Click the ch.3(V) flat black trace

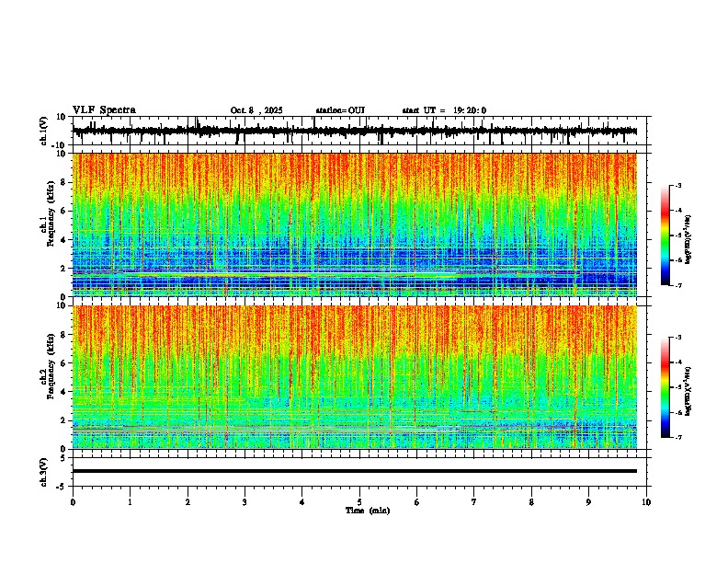point(355,471)
